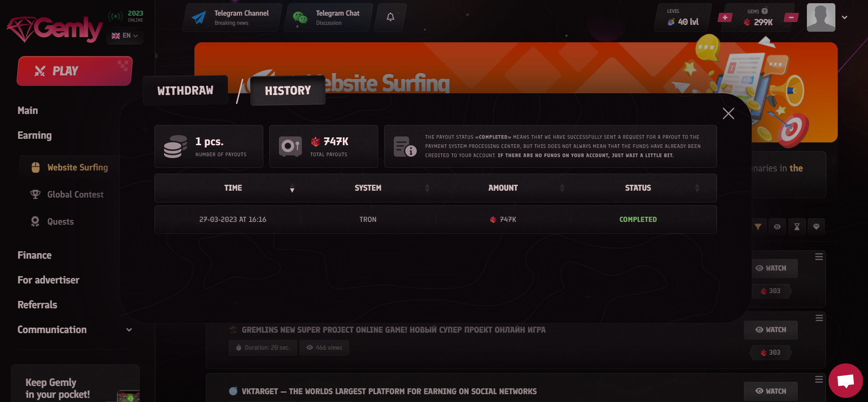Click the user avatar thumbnail
The height and width of the screenshot is (402, 868).
click(821, 17)
